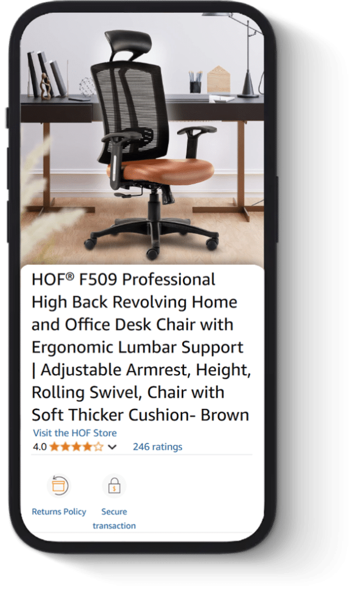The width and height of the screenshot is (364, 592).
Task: Select the Secure transaction text label
Action: (x=114, y=519)
